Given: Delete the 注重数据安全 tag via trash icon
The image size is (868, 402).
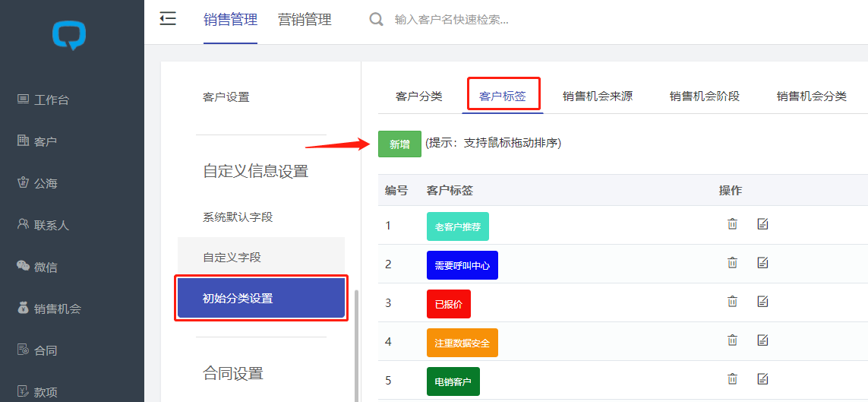Looking at the screenshot, I should click(732, 340).
